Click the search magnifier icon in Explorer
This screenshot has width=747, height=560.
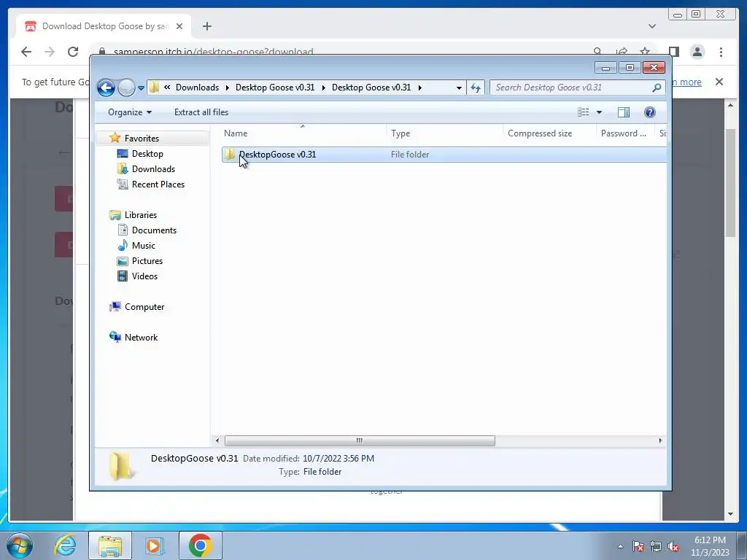[x=657, y=87]
